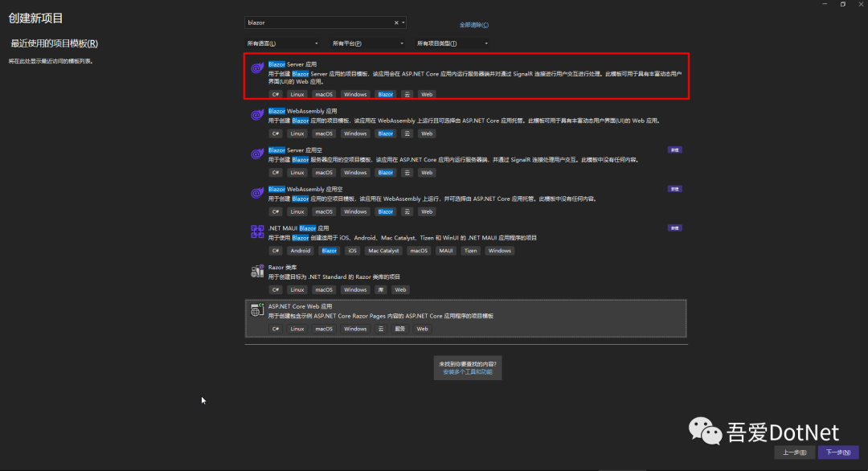Screen dimensions: 868x471
Task: Click the 'Tizen' platform tag
Action: coord(470,251)
